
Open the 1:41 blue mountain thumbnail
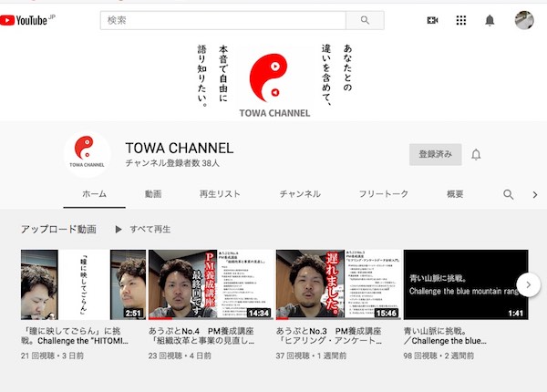pos(466,284)
